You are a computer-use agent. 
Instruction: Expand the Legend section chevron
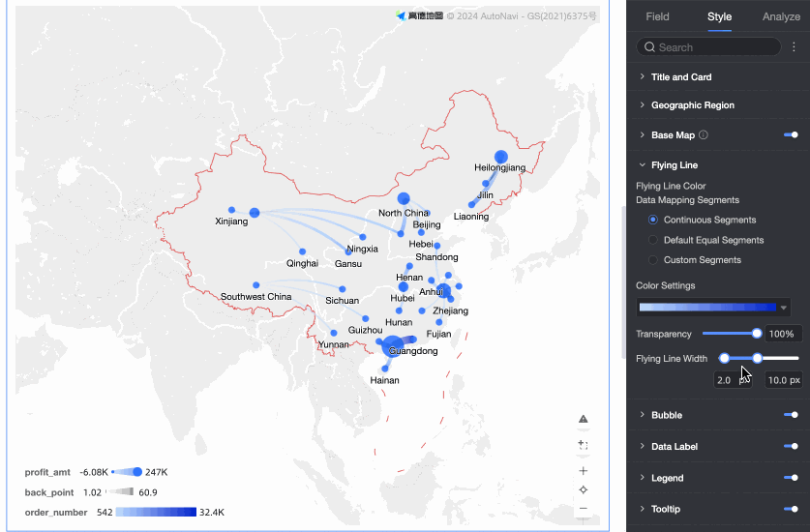(x=643, y=478)
